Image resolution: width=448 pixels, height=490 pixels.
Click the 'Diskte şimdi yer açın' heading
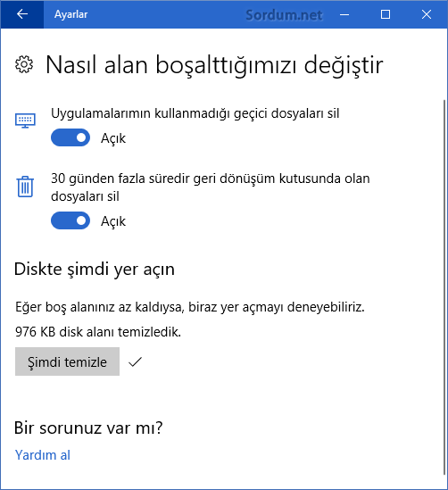pos(95,269)
